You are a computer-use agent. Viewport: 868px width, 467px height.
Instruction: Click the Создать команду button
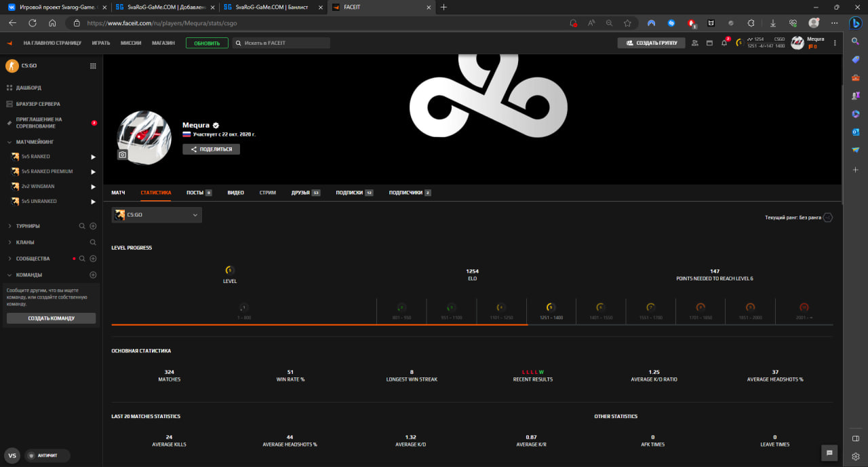tap(51, 318)
